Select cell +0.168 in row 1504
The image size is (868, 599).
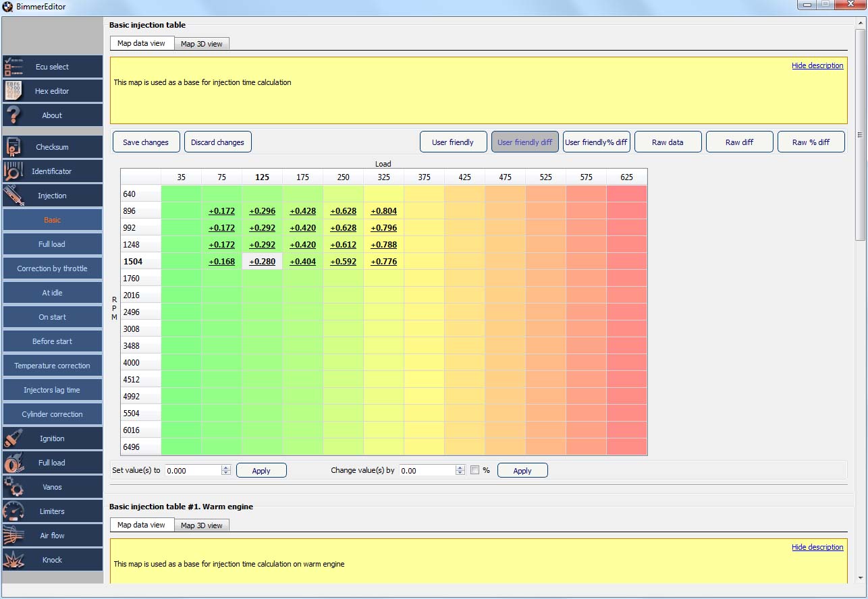(x=221, y=262)
